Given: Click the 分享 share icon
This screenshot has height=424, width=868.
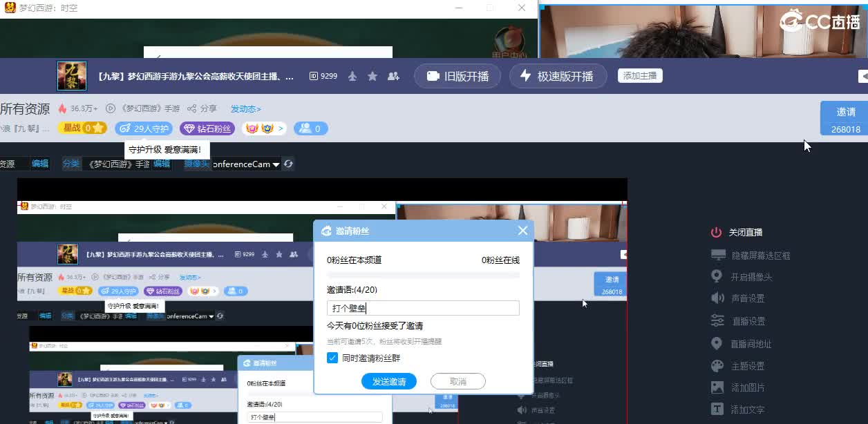Looking at the screenshot, I should coord(191,109).
